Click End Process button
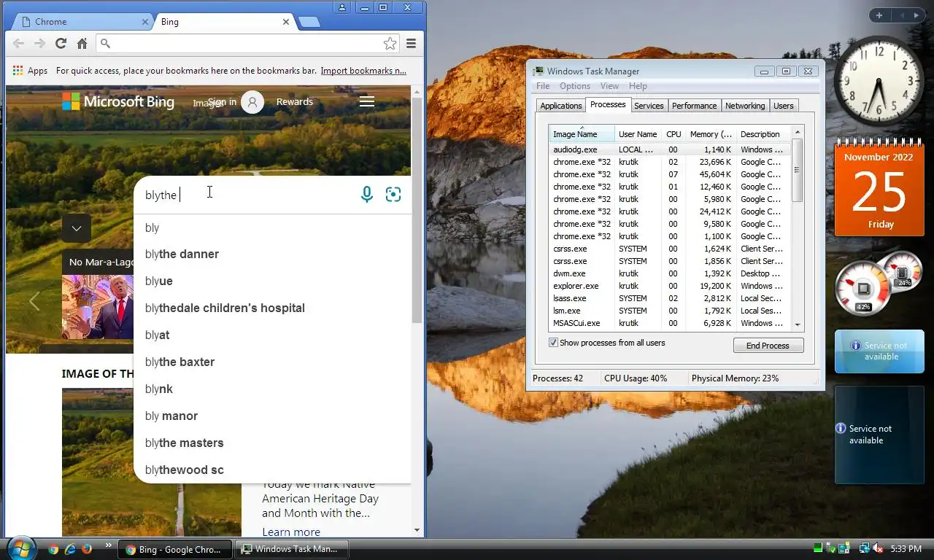This screenshot has height=560, width=934. pos(768,346)
